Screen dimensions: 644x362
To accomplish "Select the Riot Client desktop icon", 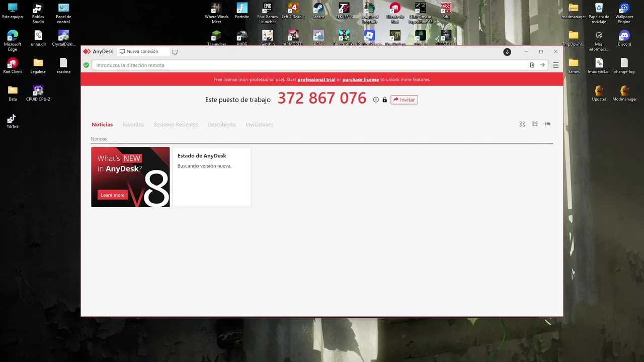I will coord(13,66).
